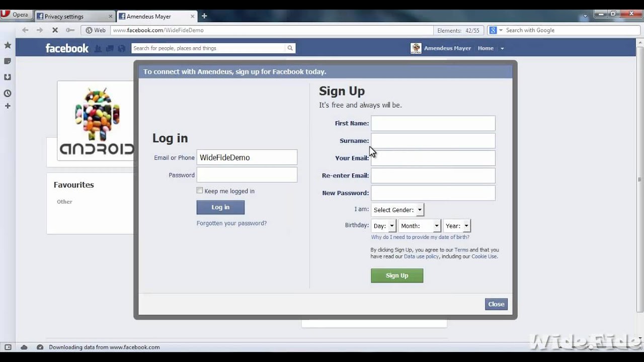Click the Facebook search magnifier icon
Viewport: 644px width, 362px height.
click(290, 48)
